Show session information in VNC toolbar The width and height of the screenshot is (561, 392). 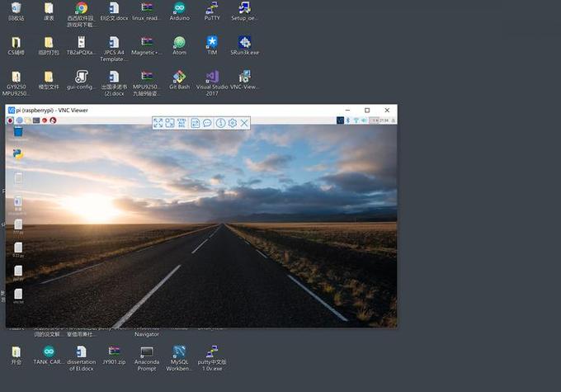point(220,123)
